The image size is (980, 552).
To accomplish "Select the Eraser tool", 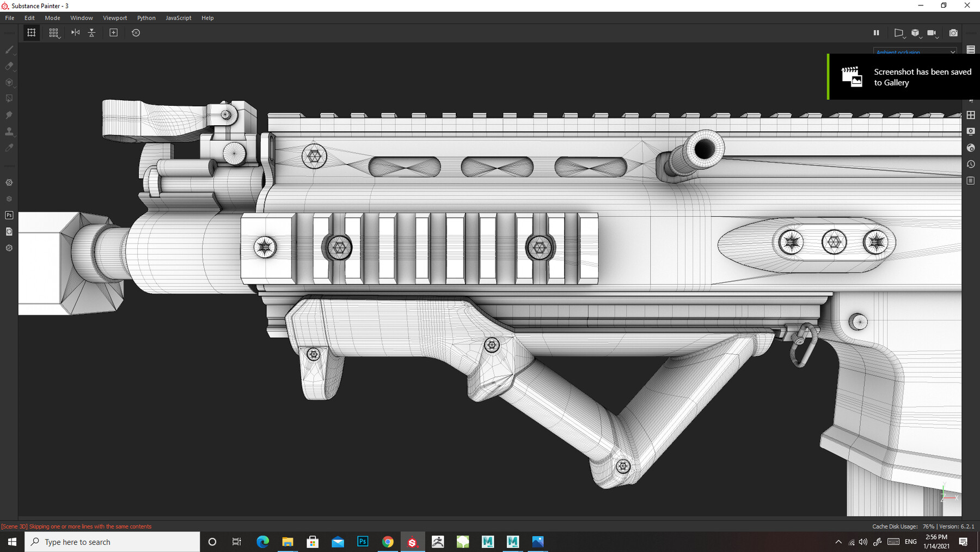I will 9,66.
